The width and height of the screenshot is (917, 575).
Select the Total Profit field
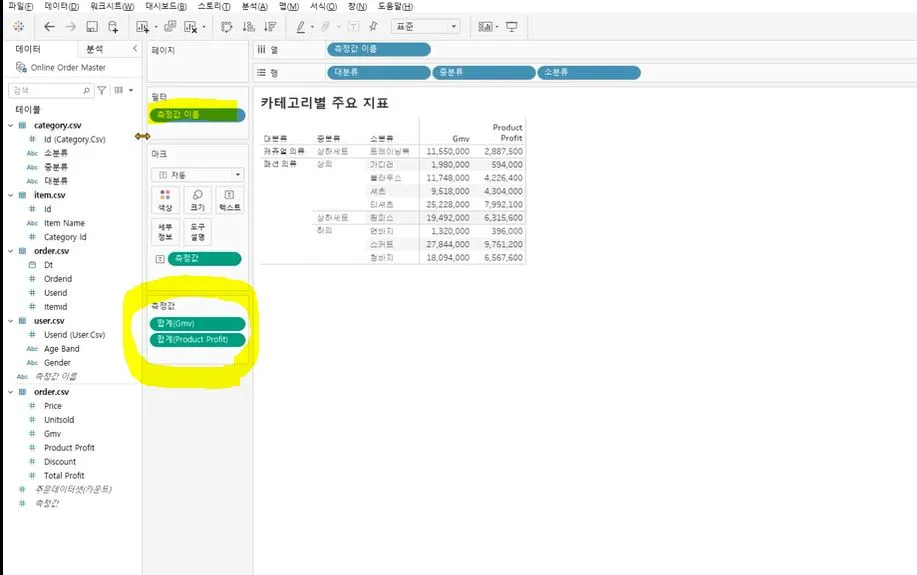(64, 476)
